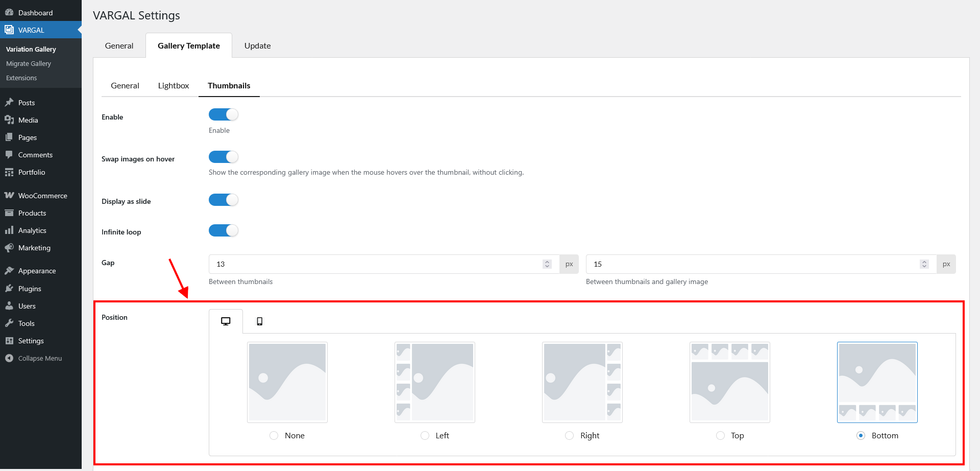Toggle the Infinite loop switch
The height and width of the screenshot is (471, 980).
pos(224,230)
